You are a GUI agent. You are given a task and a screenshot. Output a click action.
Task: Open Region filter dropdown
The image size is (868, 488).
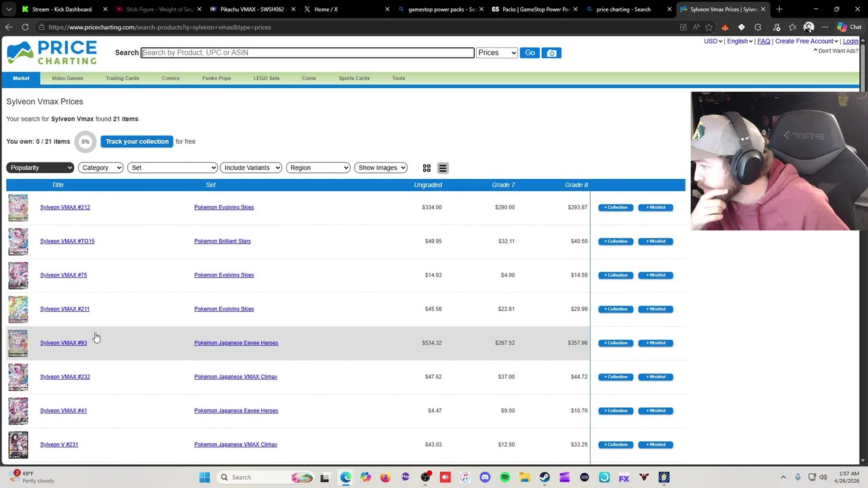tap(318, 168)
